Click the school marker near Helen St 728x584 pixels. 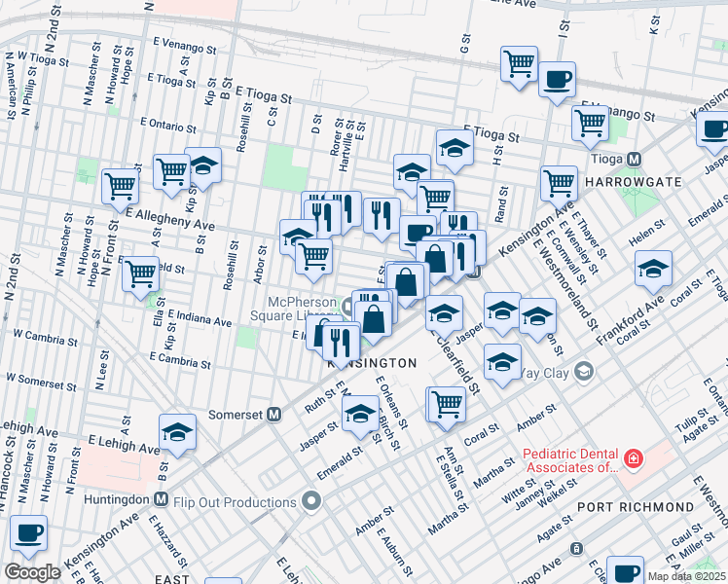coord(653,273)
